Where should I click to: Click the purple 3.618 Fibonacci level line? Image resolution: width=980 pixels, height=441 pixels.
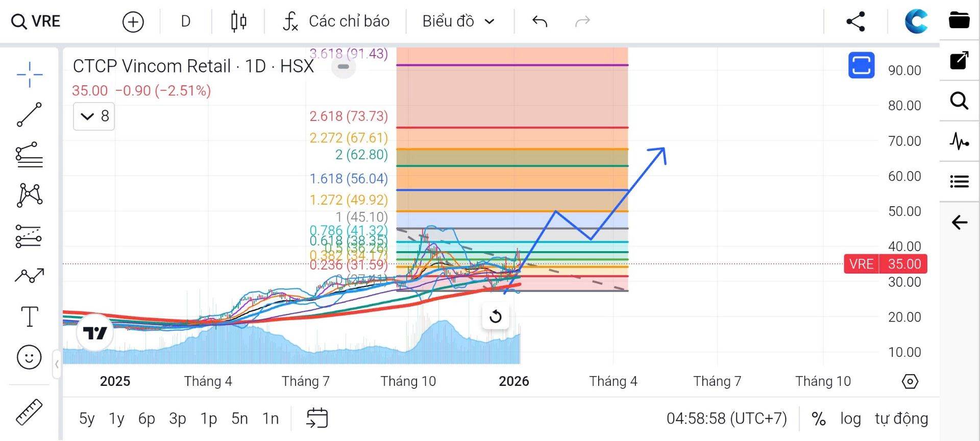pos(512,65)
